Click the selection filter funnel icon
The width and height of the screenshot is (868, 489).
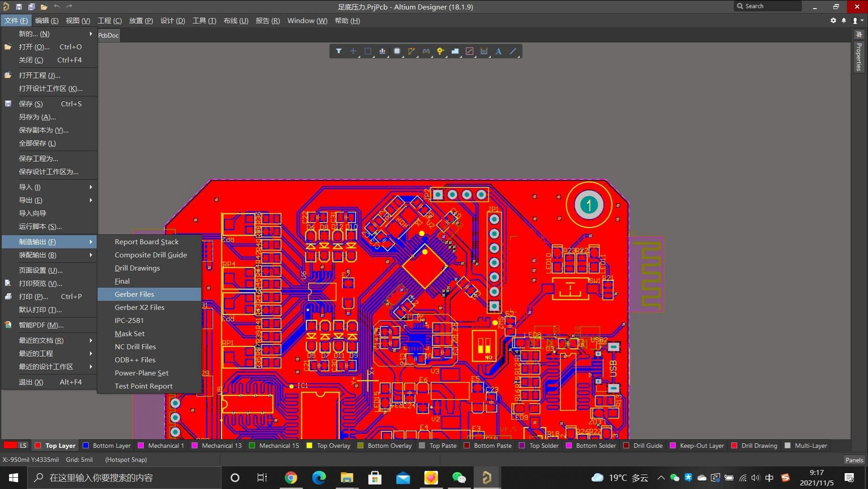[339, 51]
